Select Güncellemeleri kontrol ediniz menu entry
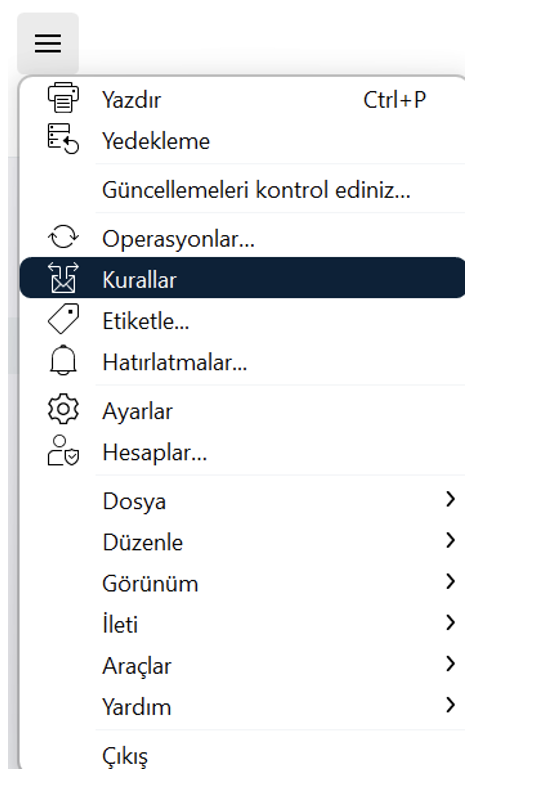The image size is (536, 786). pyautogui.click(x=242, y=189)
